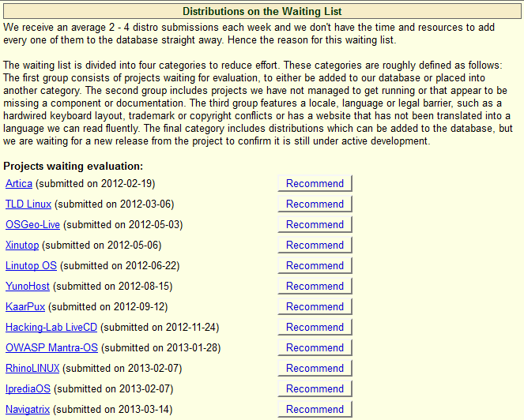This screenshot has width=524, height=420.
Task: Click the text '(submitted on 2012-06-22)'
Action: [x=119, y=265]
